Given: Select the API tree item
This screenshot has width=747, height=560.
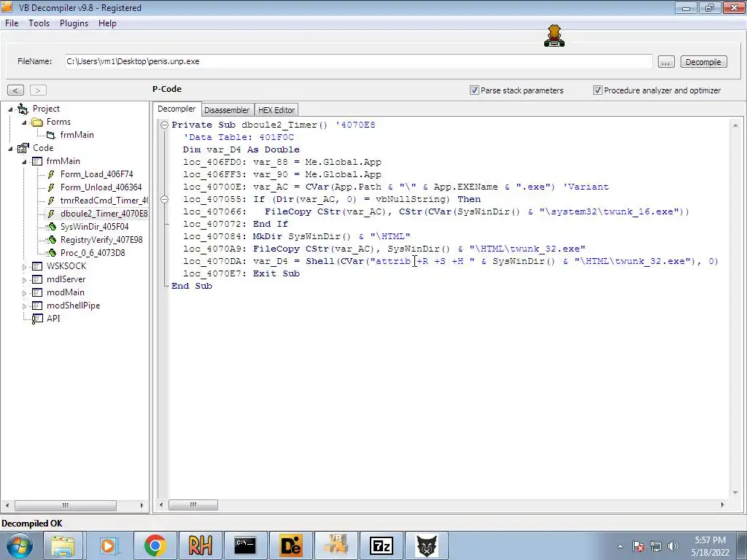Looking at the screenshot, I should coord(53,319).
